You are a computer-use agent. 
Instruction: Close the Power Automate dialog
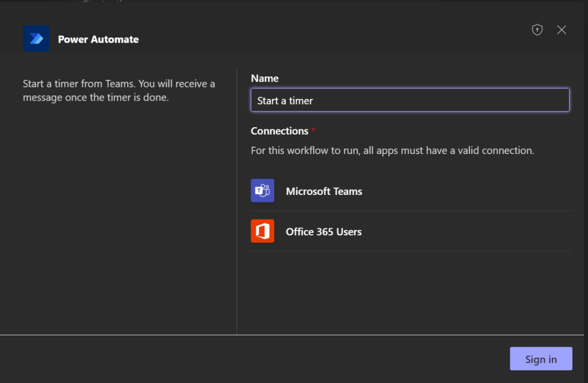pos(562,30)
